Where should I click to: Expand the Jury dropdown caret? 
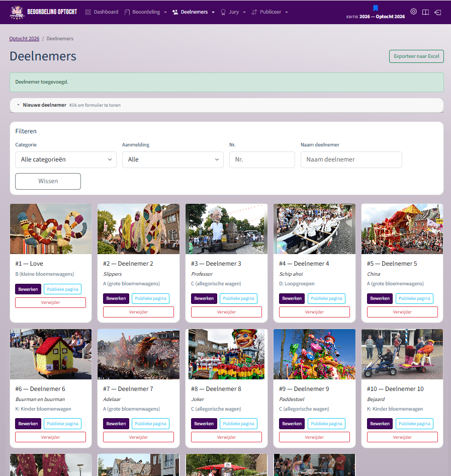[244, 13]
